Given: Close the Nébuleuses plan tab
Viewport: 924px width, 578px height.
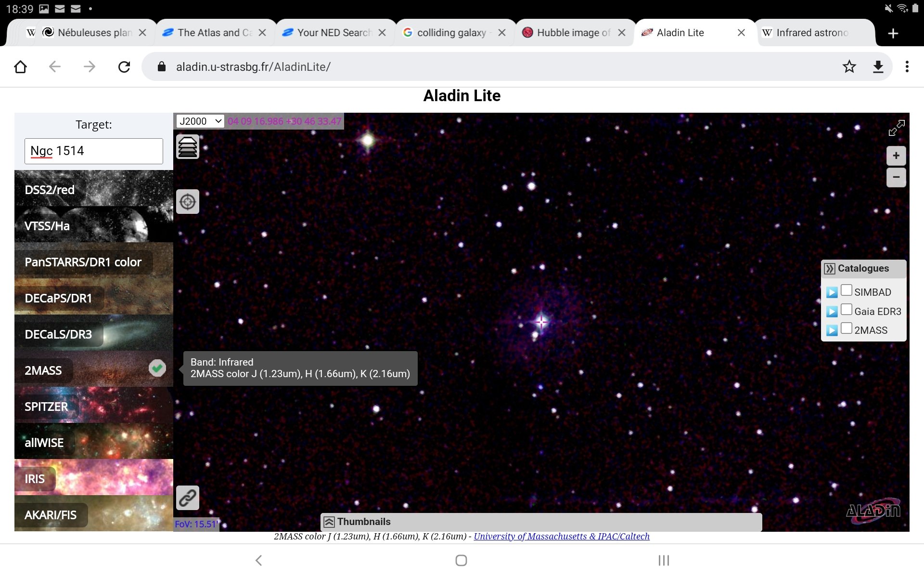Looking at the screenshot, I should click(x=142, y=33).
